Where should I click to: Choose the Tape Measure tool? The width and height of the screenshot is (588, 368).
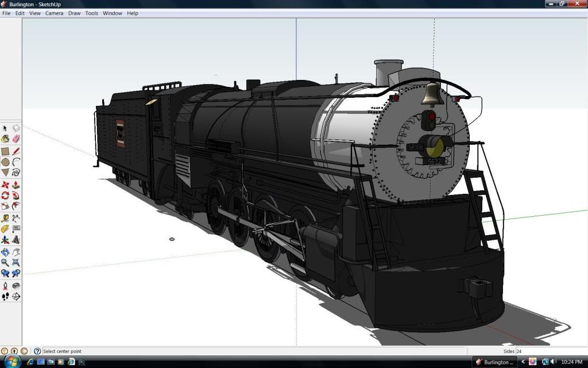tap(5, 218)
